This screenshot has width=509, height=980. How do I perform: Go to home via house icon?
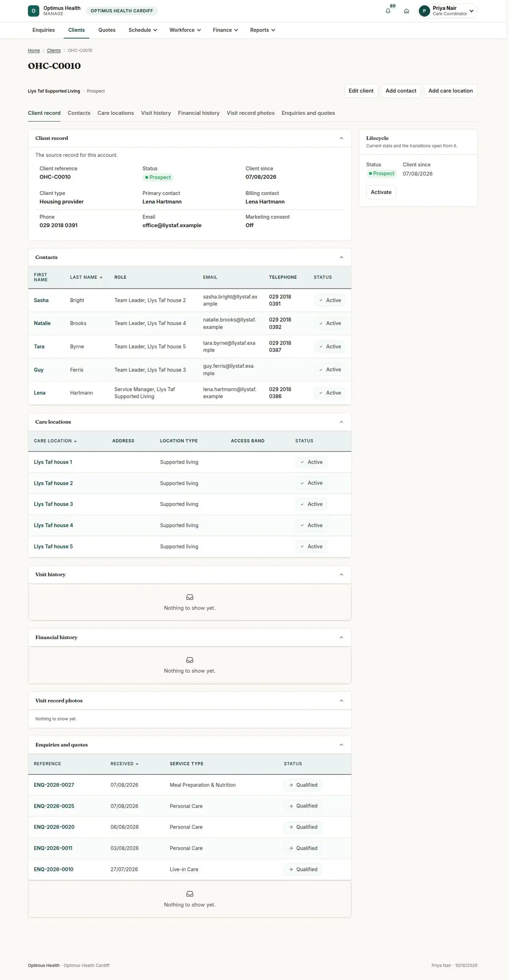pyautogui.click(x=406, y=11)
